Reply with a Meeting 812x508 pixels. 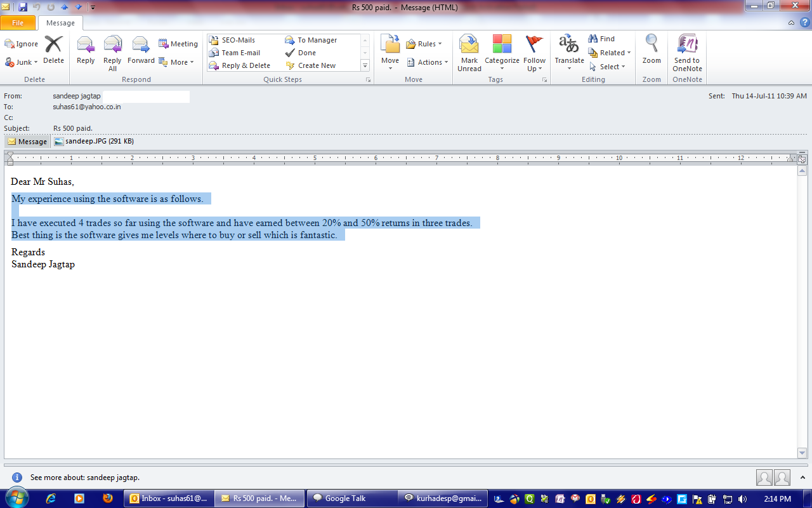tap(178, 44)
